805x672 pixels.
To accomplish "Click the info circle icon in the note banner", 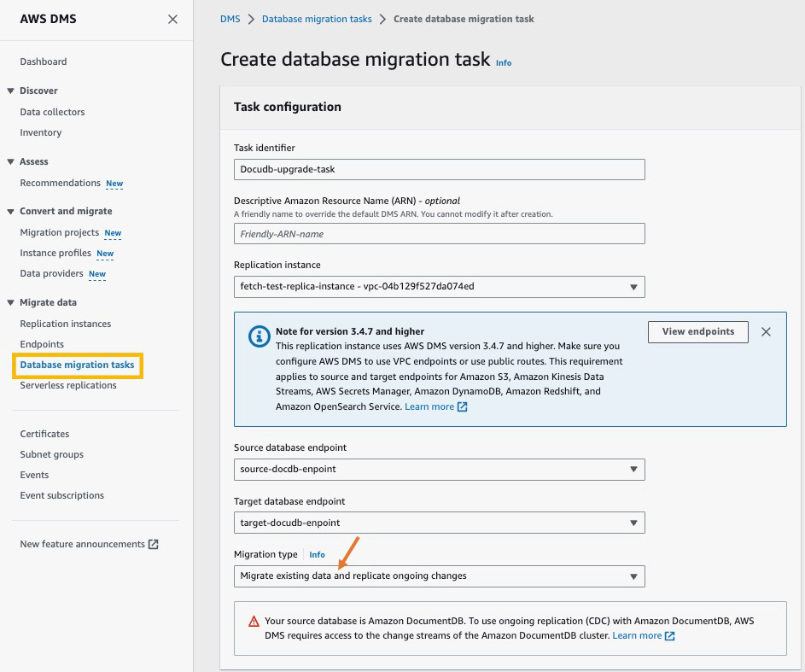I will [x=259, y=336].
